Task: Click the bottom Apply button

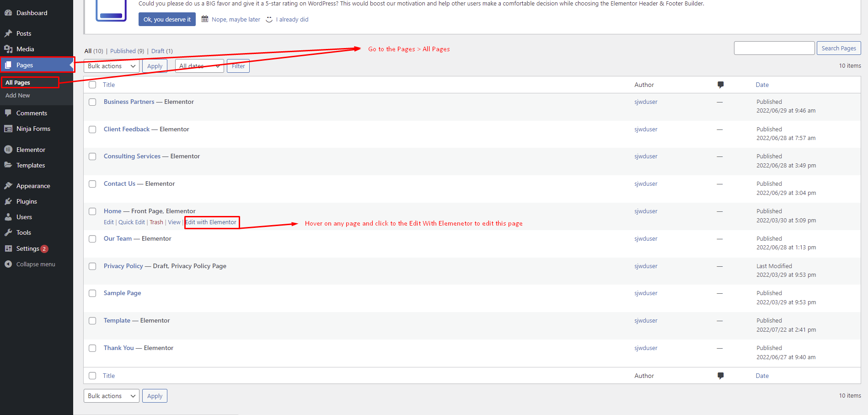Action: pyautogui.click(x=155, y=396)
